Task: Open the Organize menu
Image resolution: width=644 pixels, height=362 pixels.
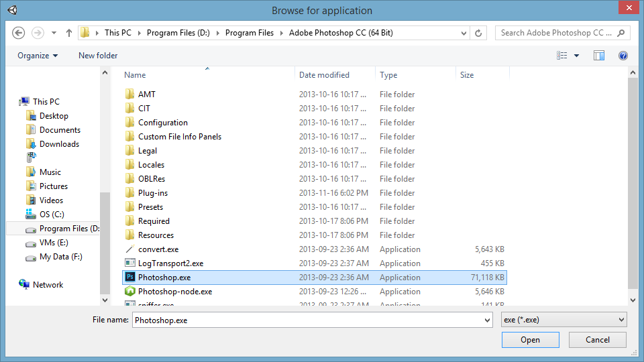Action: point(38,56)
